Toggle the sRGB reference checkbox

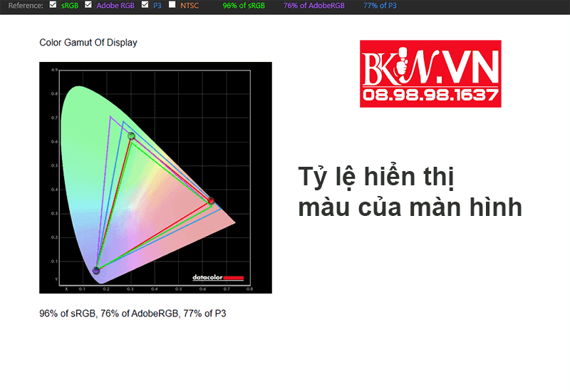point(52,5)
